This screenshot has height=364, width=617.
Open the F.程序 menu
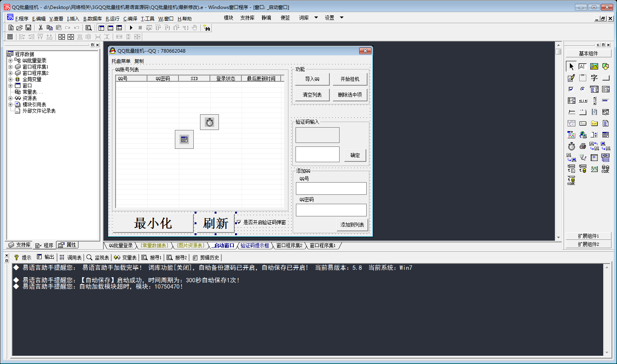[x=22, y=18]
